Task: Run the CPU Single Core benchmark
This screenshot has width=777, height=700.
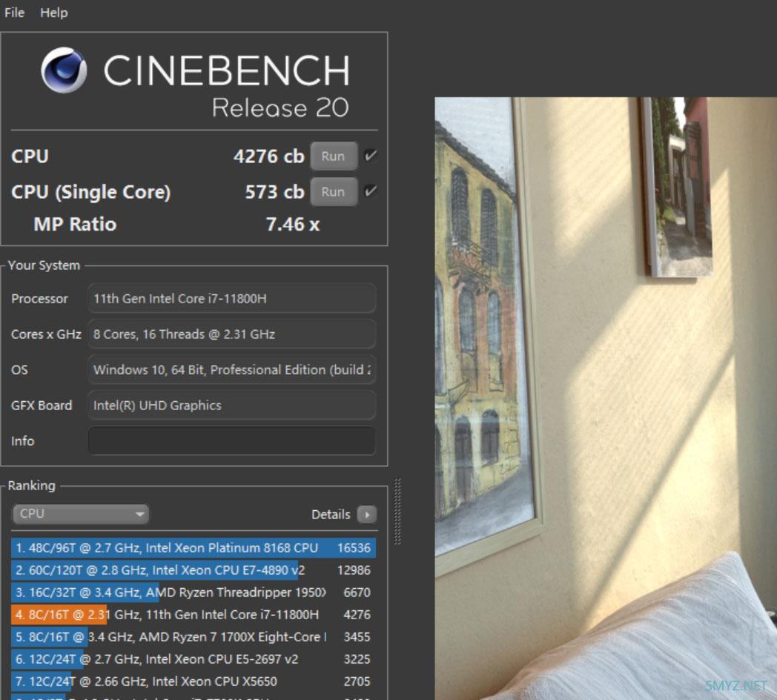Action: click(x=333, y=192)
